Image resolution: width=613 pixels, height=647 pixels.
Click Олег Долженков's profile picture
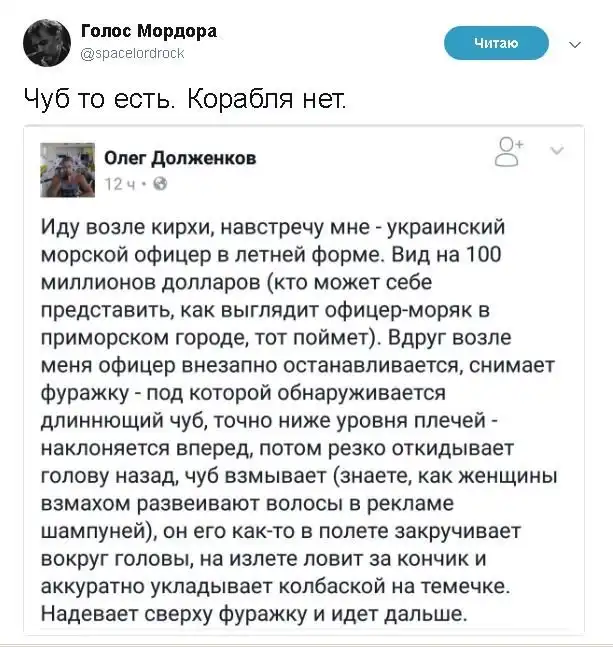click(66, 168)
